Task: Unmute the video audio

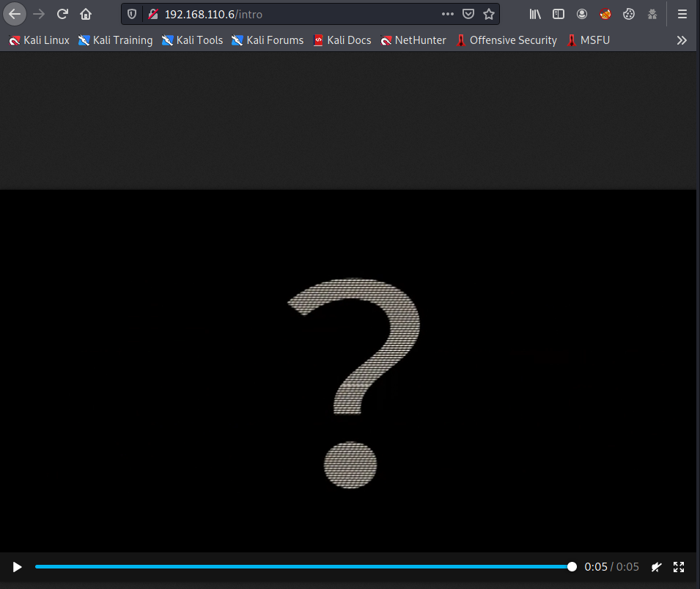Action: click(x=657, y=566)
